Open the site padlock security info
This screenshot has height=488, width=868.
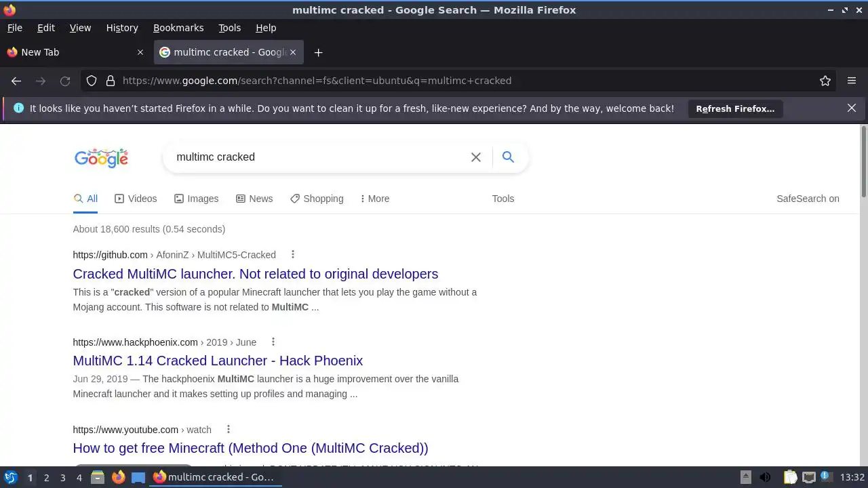pyautogui.click(x=111, y=81)
